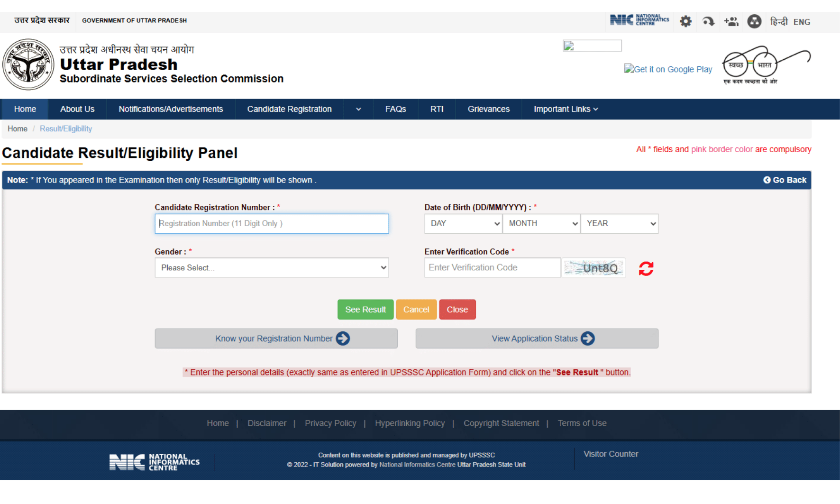840x504 pixels.
Task: Open the MONTH dropdown
Action: tap(541, 223)
